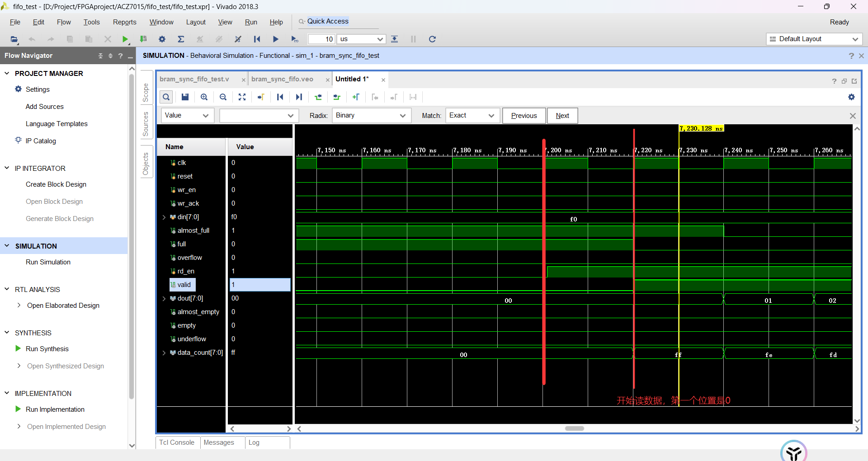Click the Next match button

562,116
